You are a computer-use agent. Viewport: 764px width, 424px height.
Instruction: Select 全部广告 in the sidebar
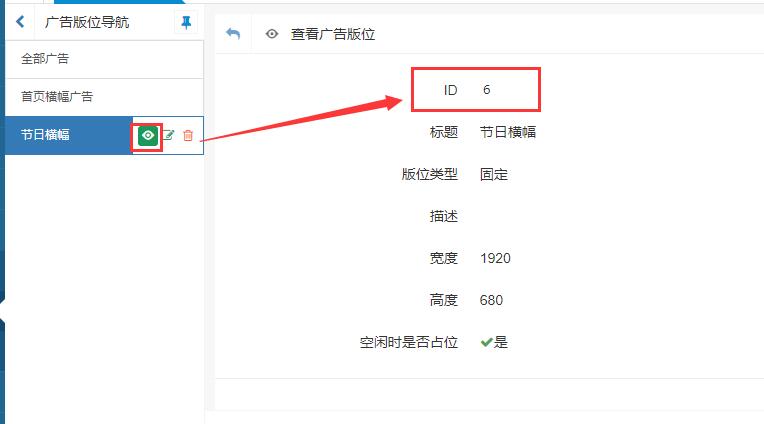point(45,59)
